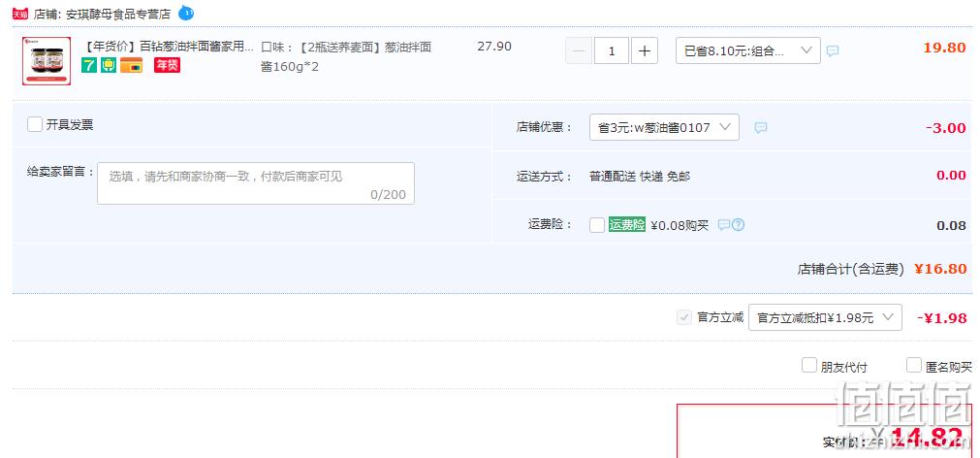Click the green 运费险 badge

coord(627,224)
